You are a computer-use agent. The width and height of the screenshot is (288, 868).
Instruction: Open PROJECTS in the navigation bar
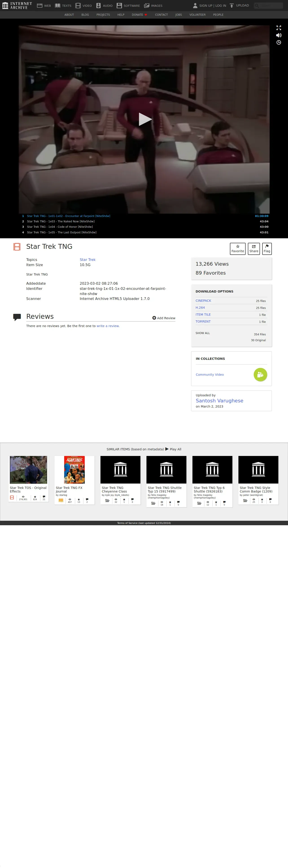point(103,15)
